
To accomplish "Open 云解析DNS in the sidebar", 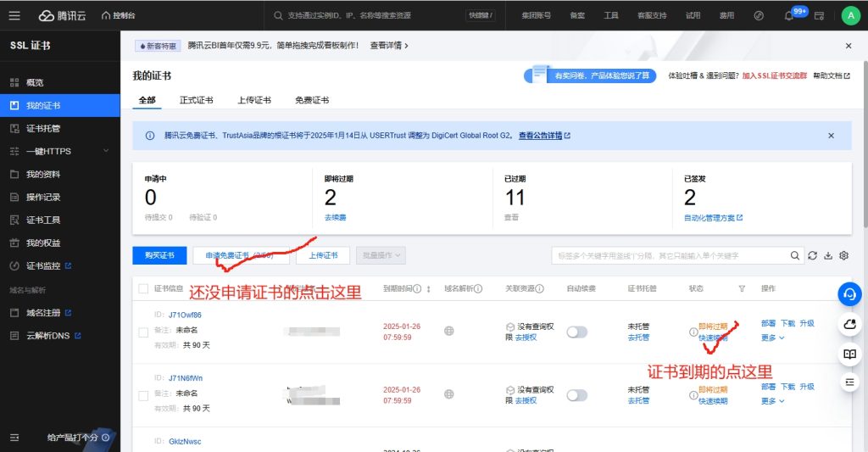I will 60,336.
